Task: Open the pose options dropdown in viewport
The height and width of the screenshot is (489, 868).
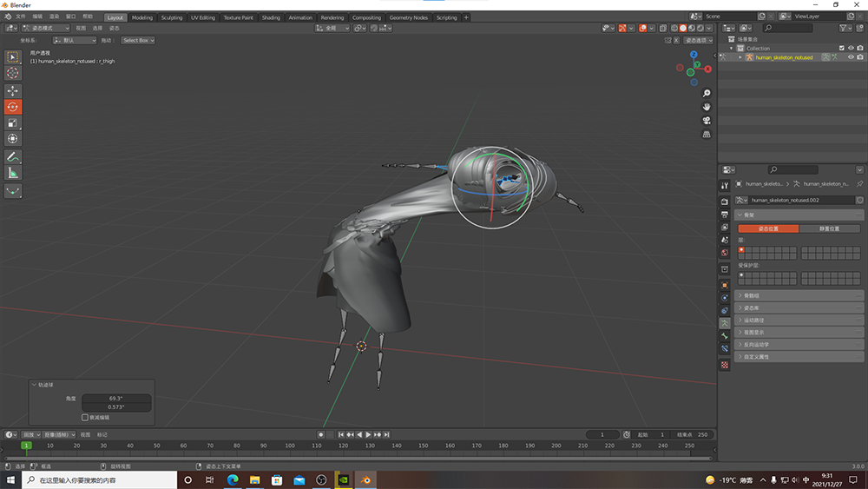Action: click(699, 41)
